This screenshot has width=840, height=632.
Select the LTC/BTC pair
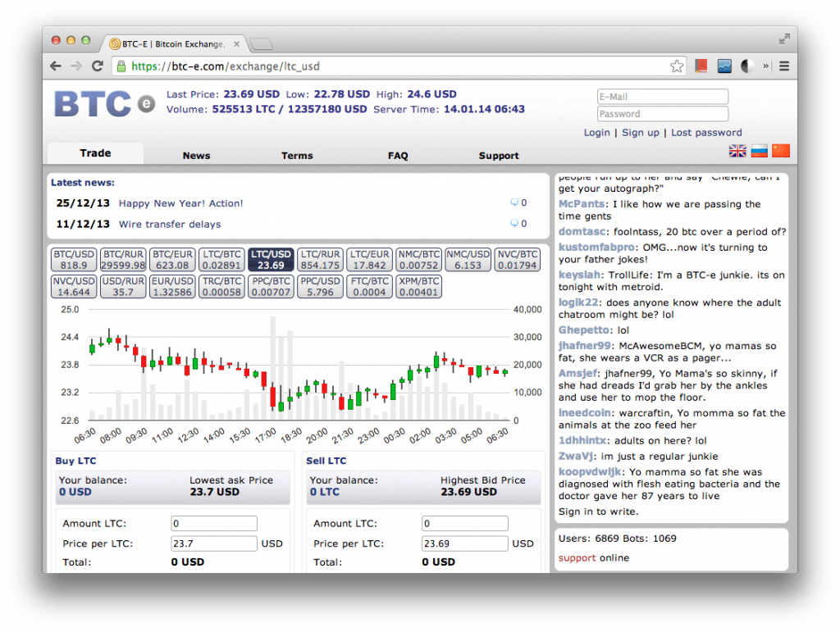point(221,260)
